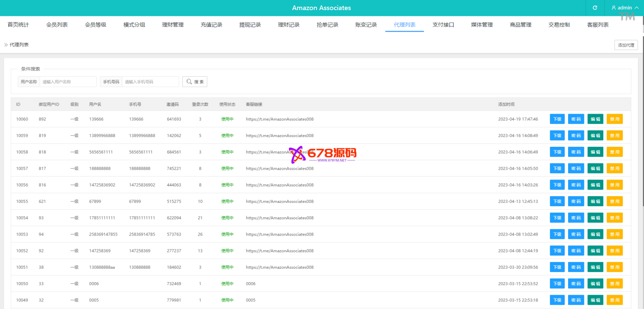Focus the 用户名称 input field
The height and width of the screenshot is (309, 644).
click(x=68, y=82)
